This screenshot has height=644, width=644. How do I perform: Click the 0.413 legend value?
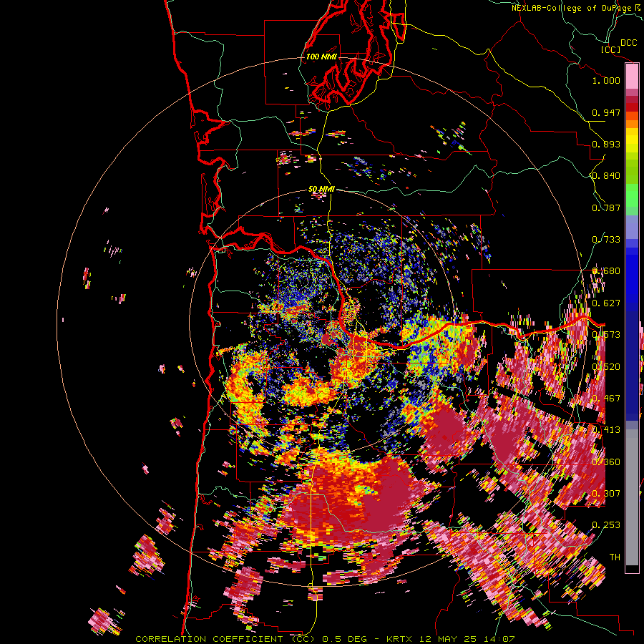point(606,430)
